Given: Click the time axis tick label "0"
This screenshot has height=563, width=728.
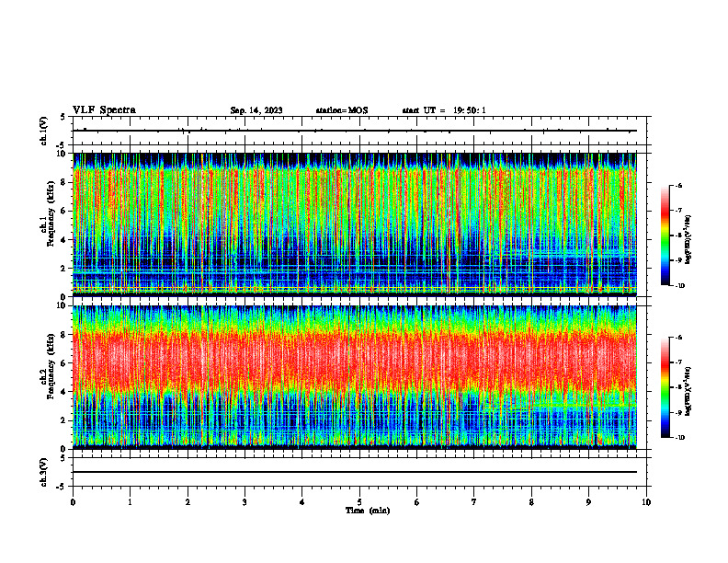Looking at the screenshot, I should 73,502.
